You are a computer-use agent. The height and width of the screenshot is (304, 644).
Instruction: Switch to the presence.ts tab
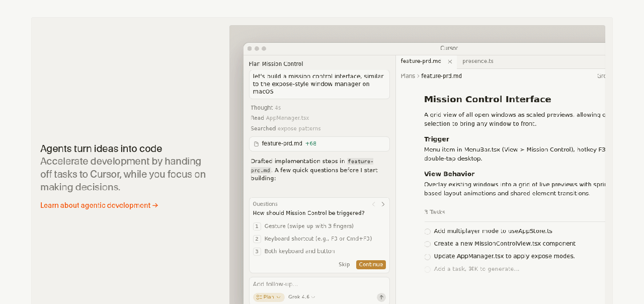478,61
